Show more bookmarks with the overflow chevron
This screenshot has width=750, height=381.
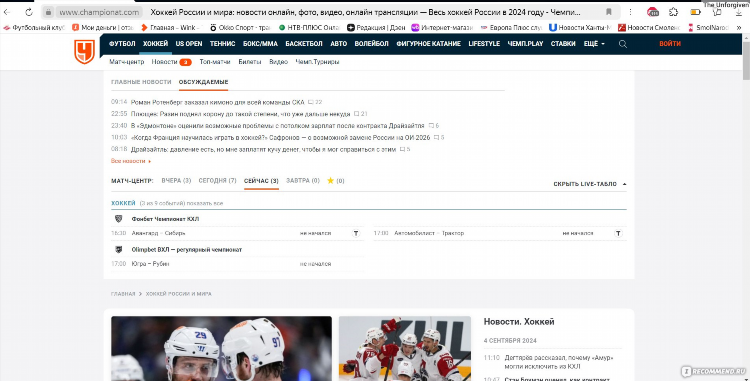pyautogui.click(x=739, y=28)
